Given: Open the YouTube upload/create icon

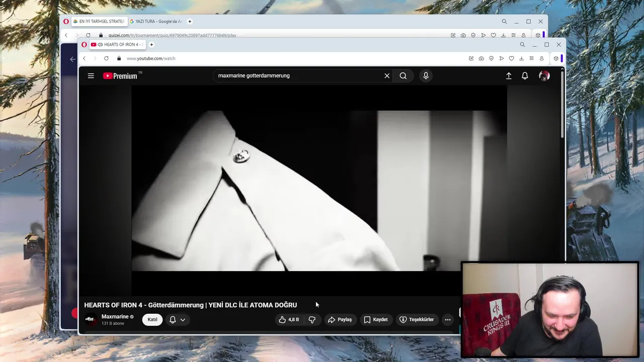Looking at the screenshot, I should [x=509, y=76].
